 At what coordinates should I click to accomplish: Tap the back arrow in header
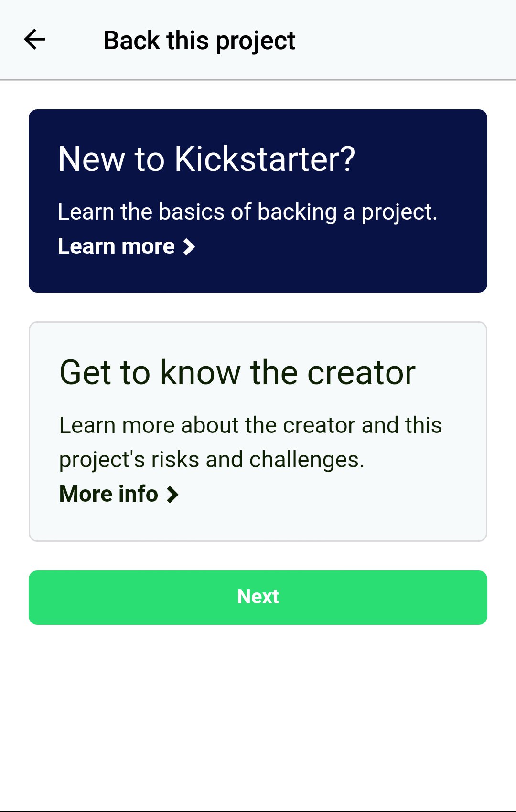(x=34, y=40)
